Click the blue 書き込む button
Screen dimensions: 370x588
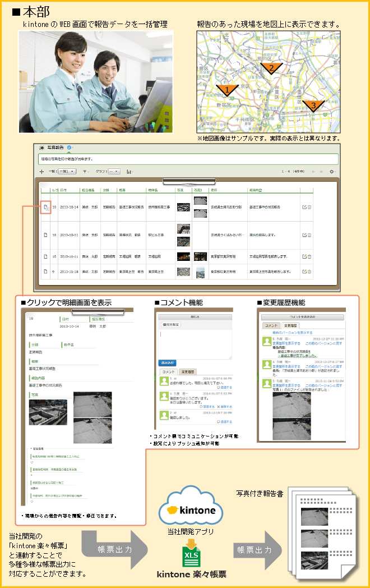(167, 363)
